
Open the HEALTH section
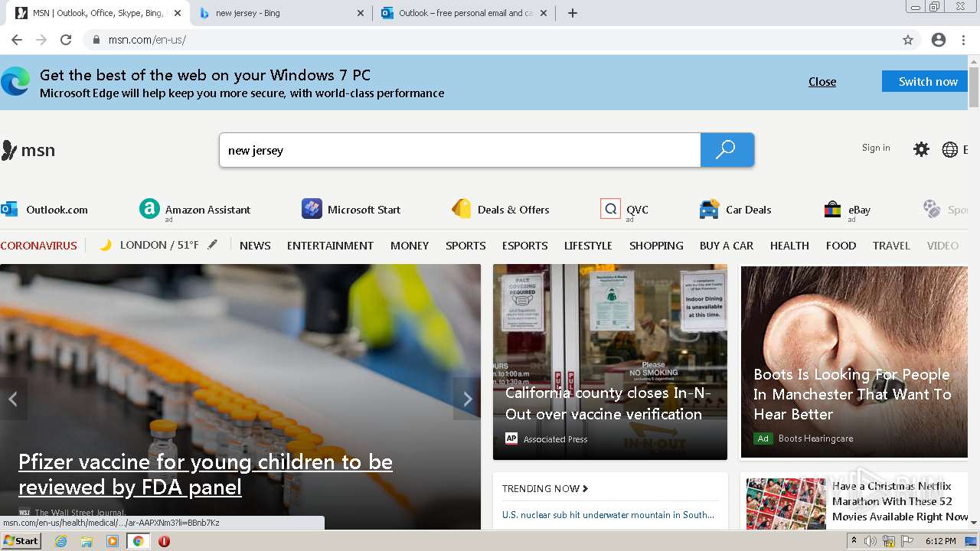pos(789,246)
